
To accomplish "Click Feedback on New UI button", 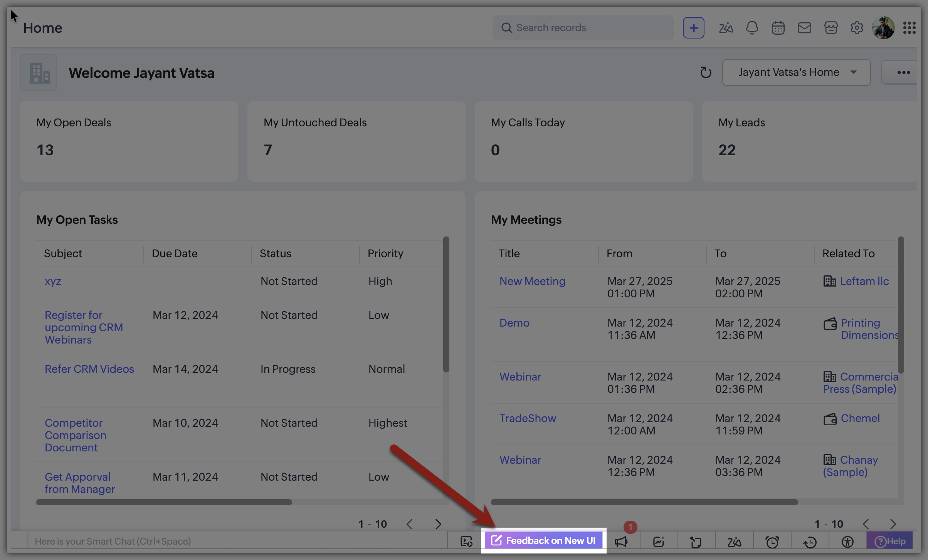I will pyautogui.click(x=544, y=540).
